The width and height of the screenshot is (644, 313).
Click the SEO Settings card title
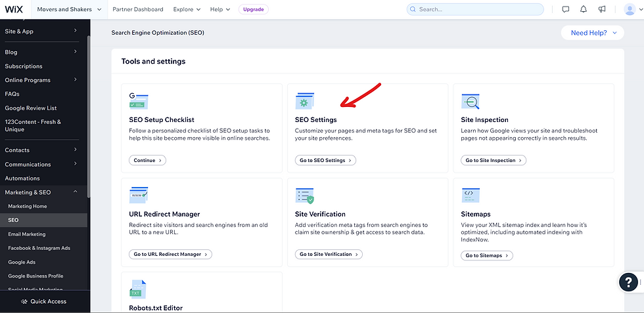click(316, 120)
